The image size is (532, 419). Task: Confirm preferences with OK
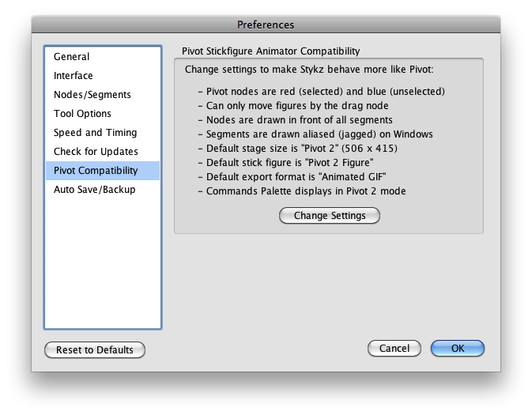tap(458, 349)
